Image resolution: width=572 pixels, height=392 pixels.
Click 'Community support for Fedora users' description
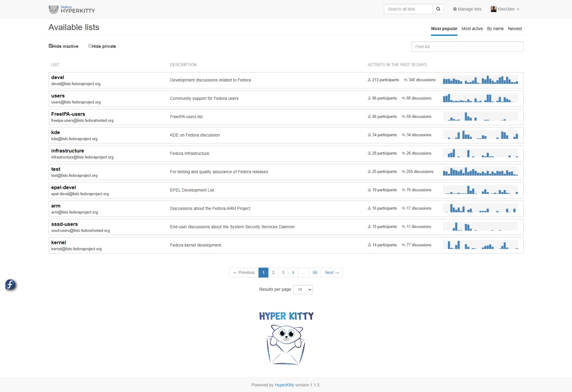(x=204, y=99)
